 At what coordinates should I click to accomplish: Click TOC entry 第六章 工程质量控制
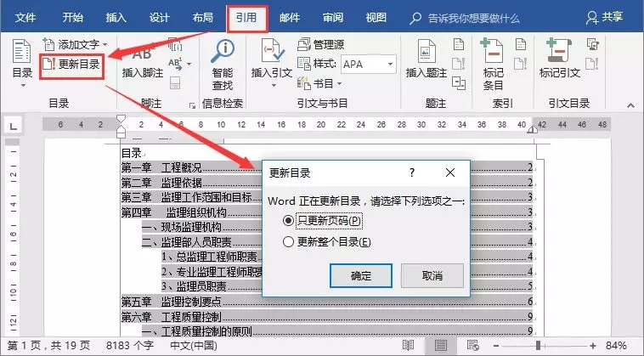tap(326, 317)
